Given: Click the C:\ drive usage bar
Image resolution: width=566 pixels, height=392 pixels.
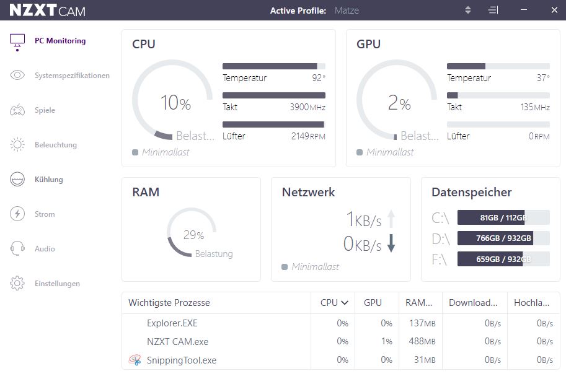Looking at the screenshot, I should [503, 217].
